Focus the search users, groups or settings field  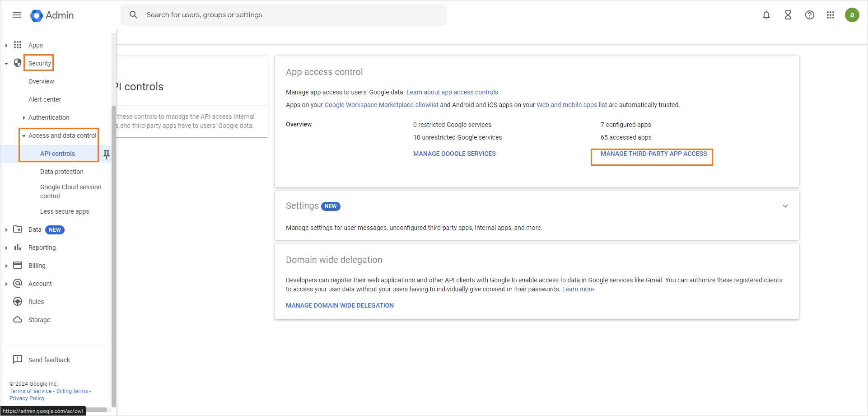pos(284,15)
